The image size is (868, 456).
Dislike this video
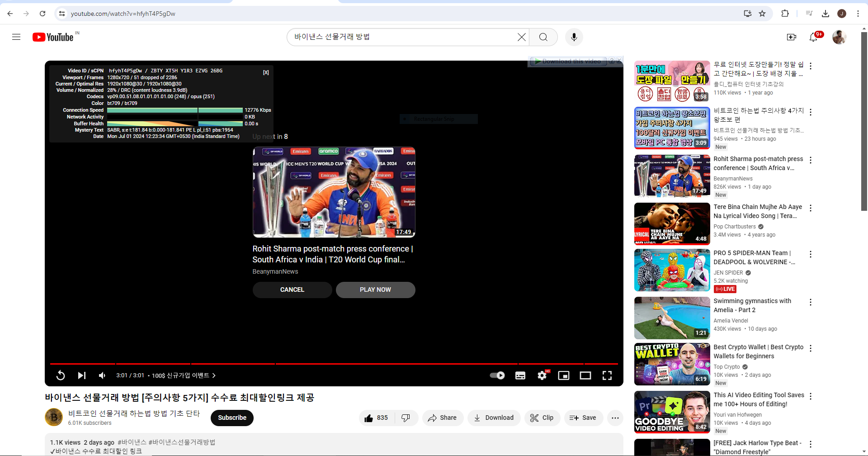click(406, 418)
